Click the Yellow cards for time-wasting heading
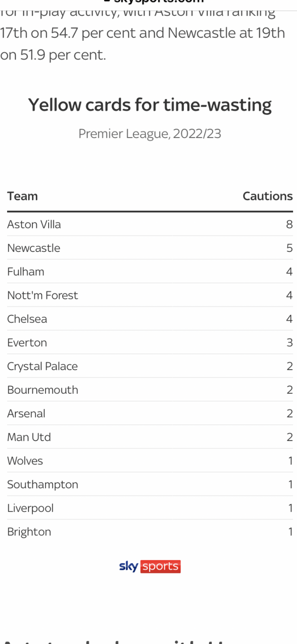The height and width of the screenshot is (644, 297). pos(150,105)
